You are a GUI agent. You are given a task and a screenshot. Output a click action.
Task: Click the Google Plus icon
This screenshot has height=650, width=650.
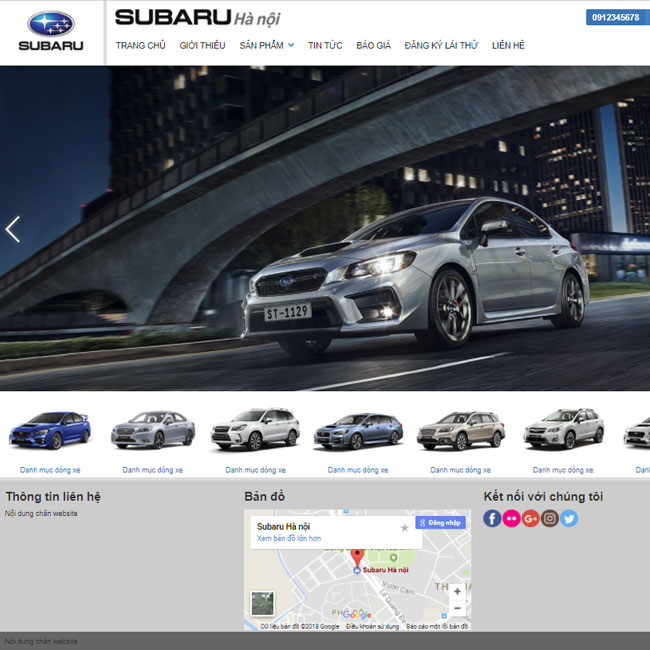pyautogui.click(x=530, y=518)
